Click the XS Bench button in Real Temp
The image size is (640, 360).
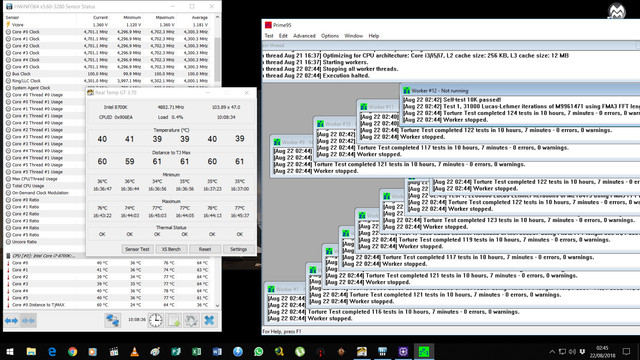[x=171, y=249]
